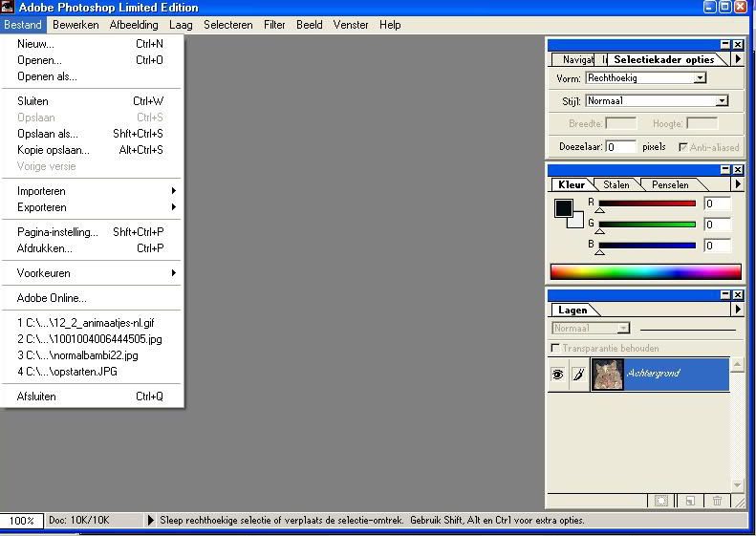This screenshot has height=536, width=756.
Task: Click the trash icon in the Lagen panel
Action: tap(717, 501)
